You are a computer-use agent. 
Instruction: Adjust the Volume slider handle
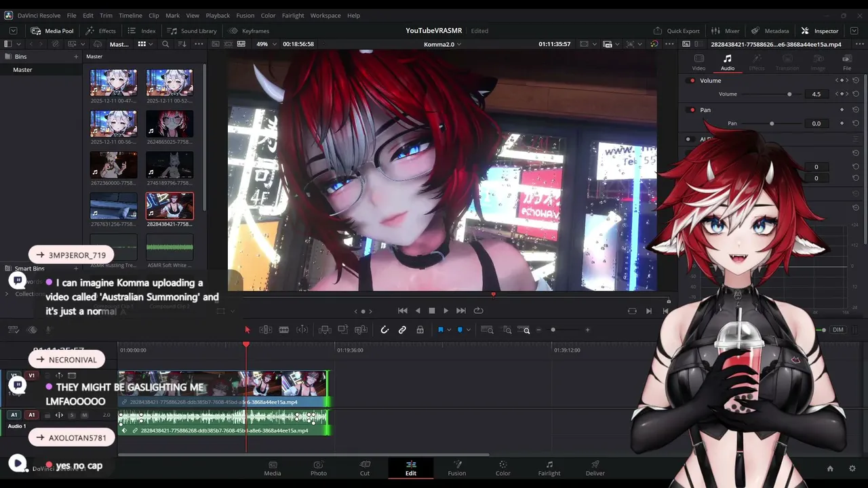[789, 94]
